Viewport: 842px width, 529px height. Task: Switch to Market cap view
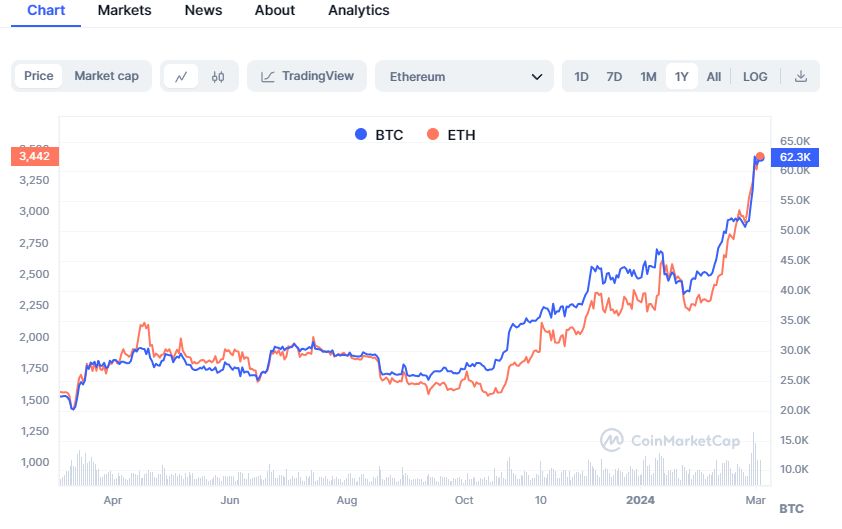click(106, 76)
